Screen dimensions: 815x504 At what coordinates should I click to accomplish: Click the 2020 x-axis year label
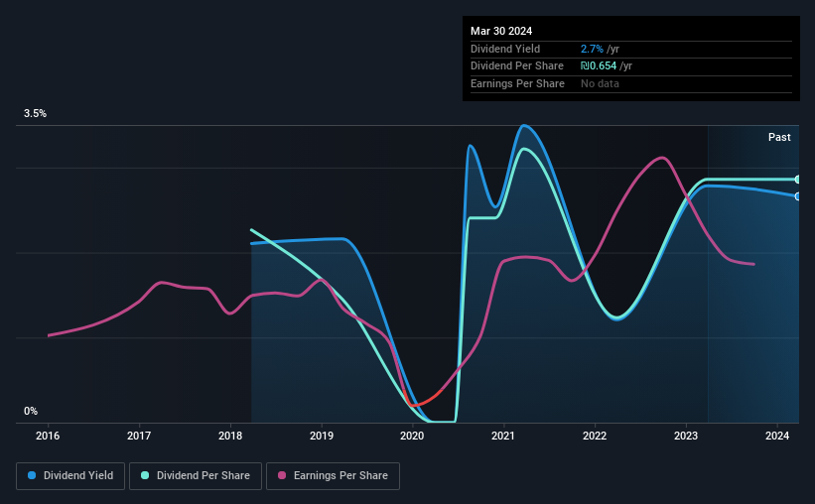point(412,436)
